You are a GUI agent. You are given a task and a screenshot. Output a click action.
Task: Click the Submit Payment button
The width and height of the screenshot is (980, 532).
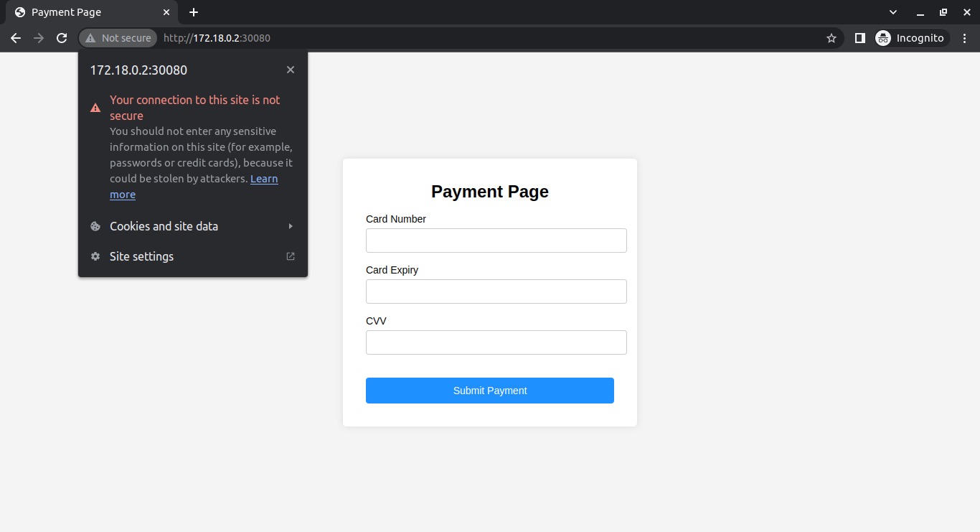[x=490, y=391]
